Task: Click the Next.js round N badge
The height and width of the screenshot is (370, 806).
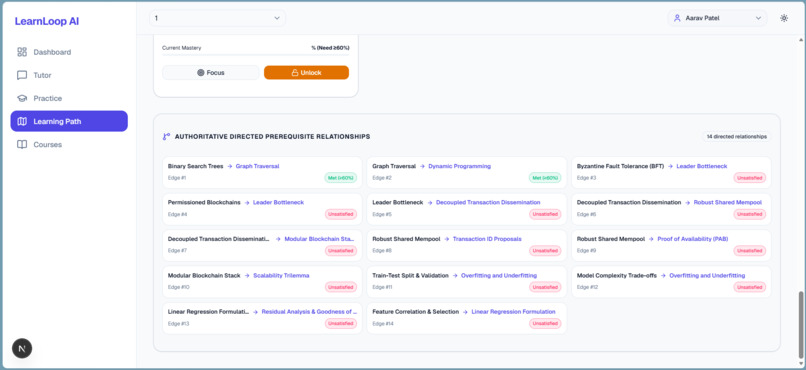Action: (22, 348)
